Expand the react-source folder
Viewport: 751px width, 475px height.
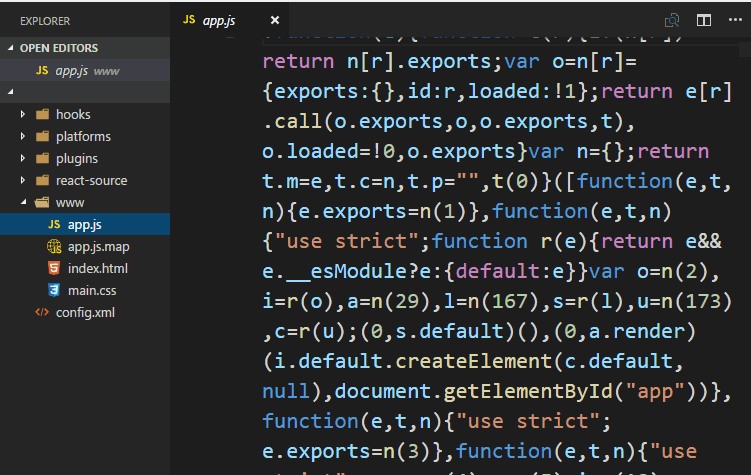tap(23, 180)
